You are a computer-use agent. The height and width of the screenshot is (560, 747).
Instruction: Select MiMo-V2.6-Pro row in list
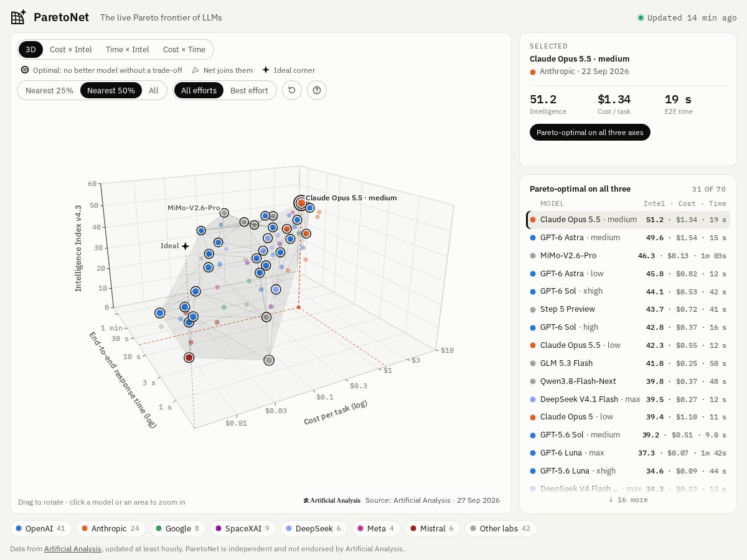[x=628, y=256]
